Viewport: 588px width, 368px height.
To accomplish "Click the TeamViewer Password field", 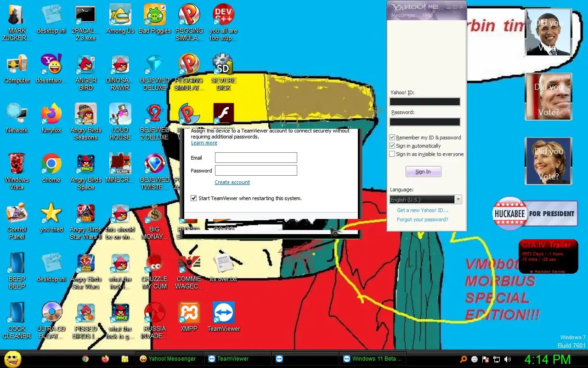I will pyautogui.click(x=256, y=171).
